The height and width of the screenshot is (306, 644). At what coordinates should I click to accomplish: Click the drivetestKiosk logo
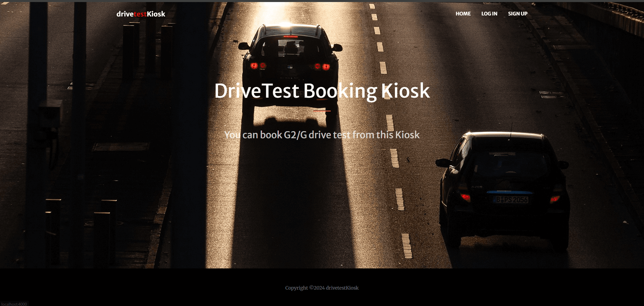click(x=141, y=14)
